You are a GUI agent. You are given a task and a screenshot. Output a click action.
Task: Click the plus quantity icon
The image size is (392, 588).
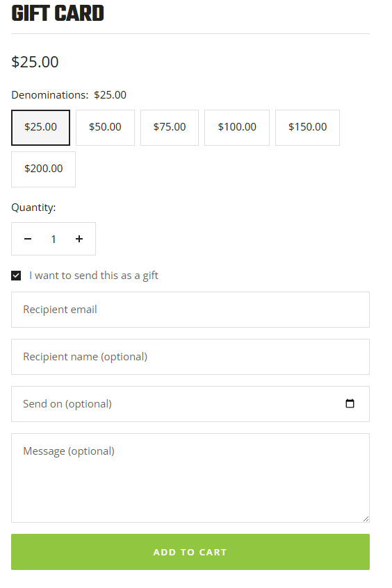79,239
